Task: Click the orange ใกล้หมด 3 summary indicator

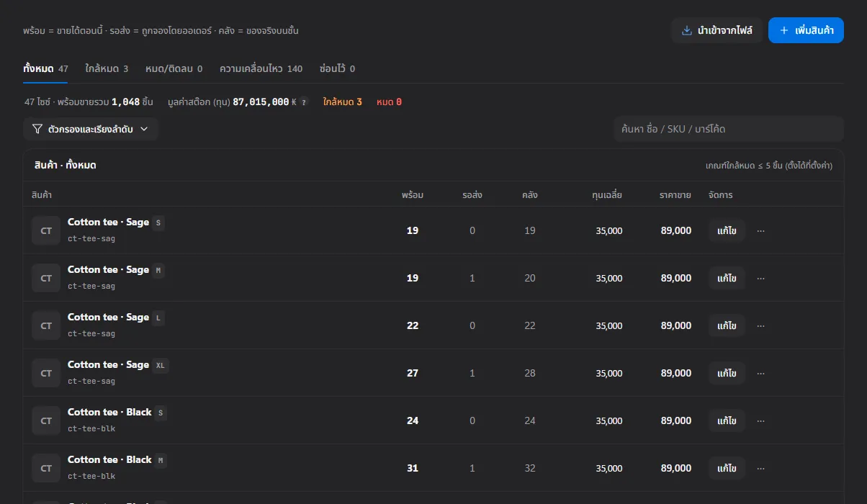Action: (x=343, y=102)
